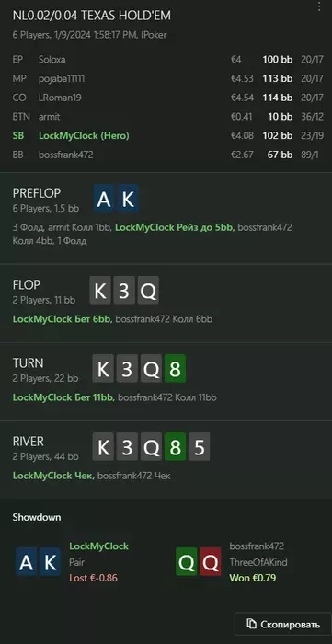Click the preflop Ace hole card
Image resolution: width=332 pixels, height=644 pixels.
105,200
